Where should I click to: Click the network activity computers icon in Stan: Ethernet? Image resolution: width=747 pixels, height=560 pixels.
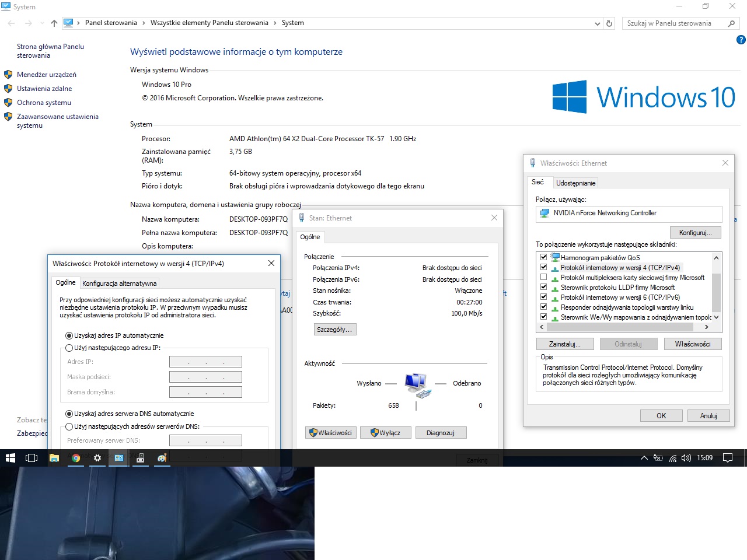[417, 385]
